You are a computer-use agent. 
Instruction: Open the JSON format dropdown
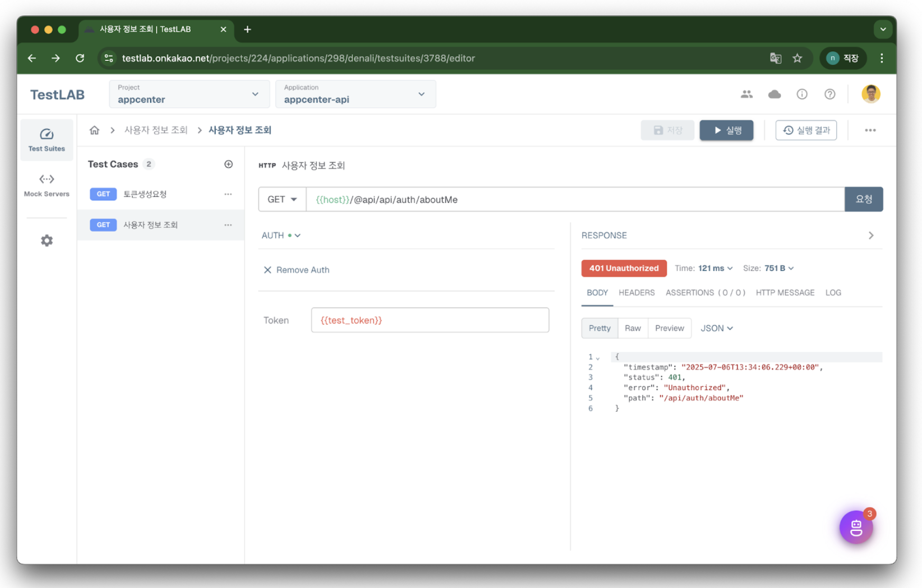click(x=716, y=328)
